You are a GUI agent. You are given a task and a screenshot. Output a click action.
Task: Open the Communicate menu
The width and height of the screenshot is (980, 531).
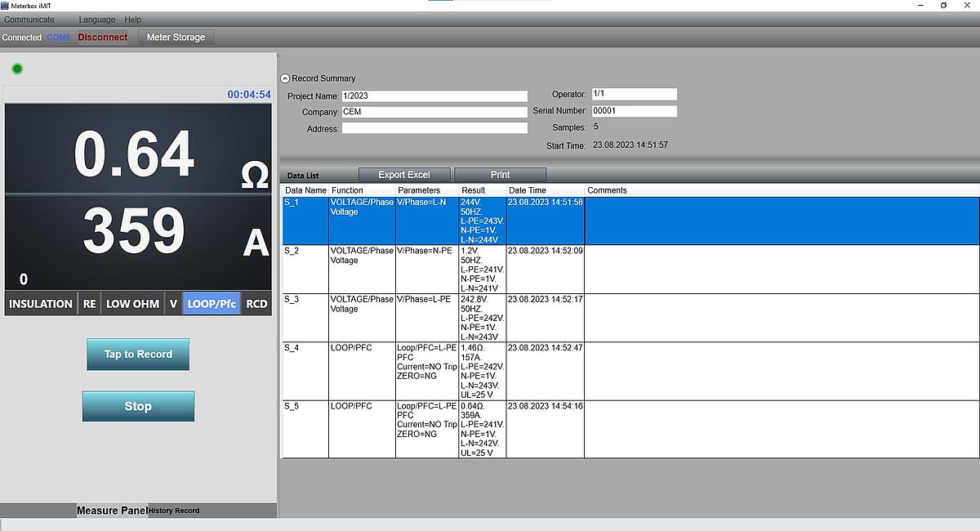(x=29, y=20)
